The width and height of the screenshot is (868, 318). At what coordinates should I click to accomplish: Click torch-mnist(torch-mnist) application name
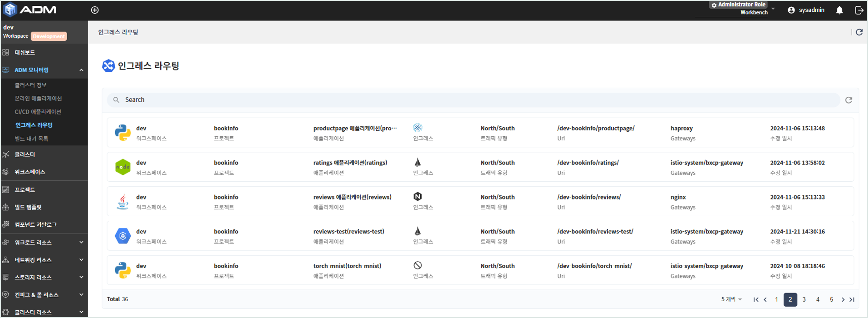click(x=347, y=266)
